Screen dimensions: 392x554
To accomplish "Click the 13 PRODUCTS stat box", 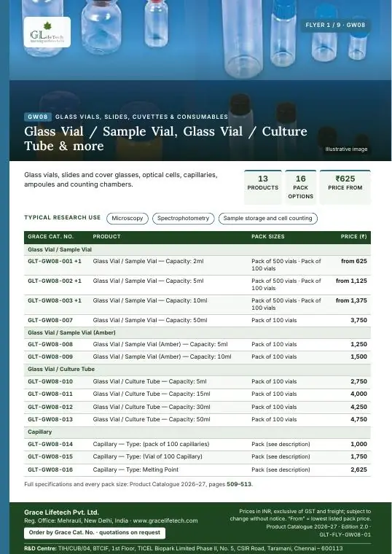I will click(x=263, y=187).
